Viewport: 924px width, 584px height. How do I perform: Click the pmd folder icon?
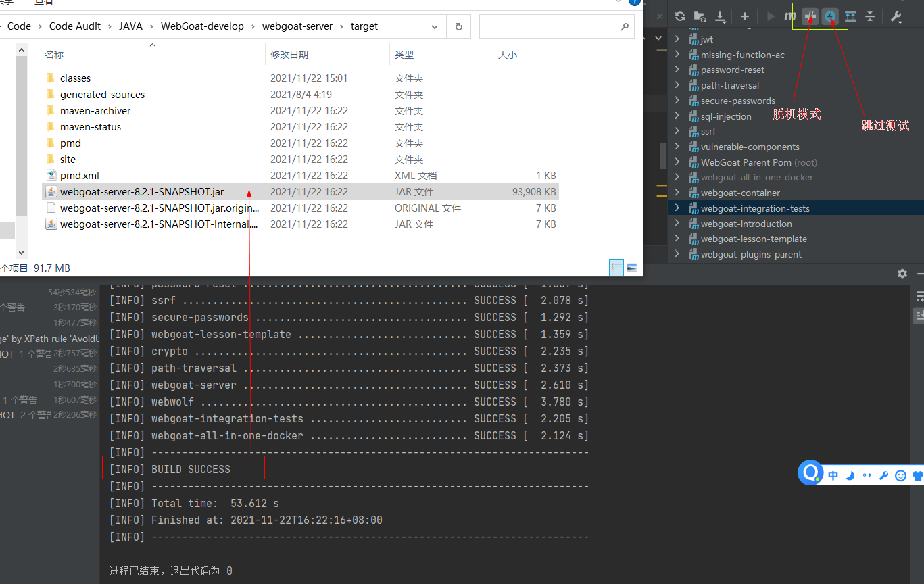51,143
